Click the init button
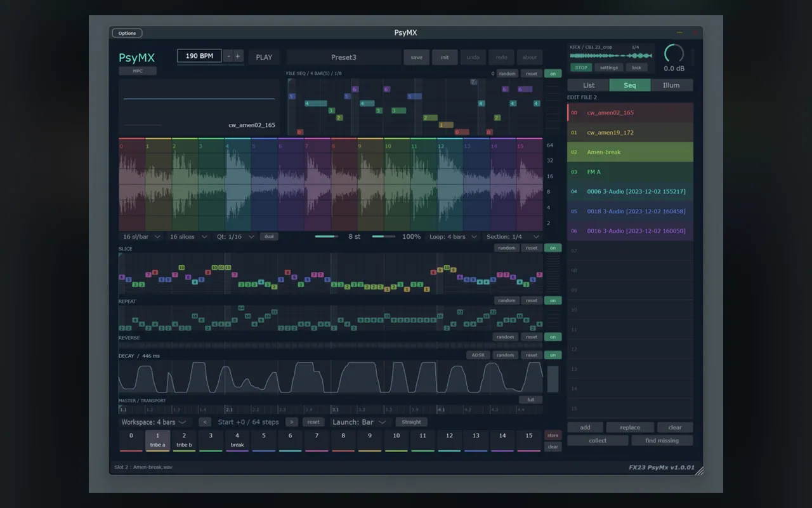 point(445,57)
